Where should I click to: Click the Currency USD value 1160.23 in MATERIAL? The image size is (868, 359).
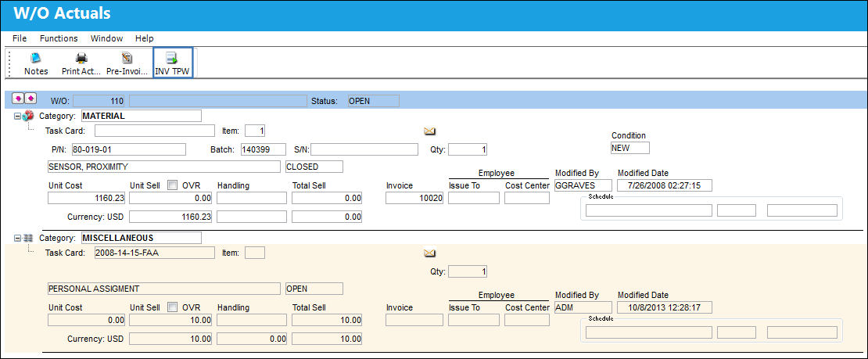point(170,217)
